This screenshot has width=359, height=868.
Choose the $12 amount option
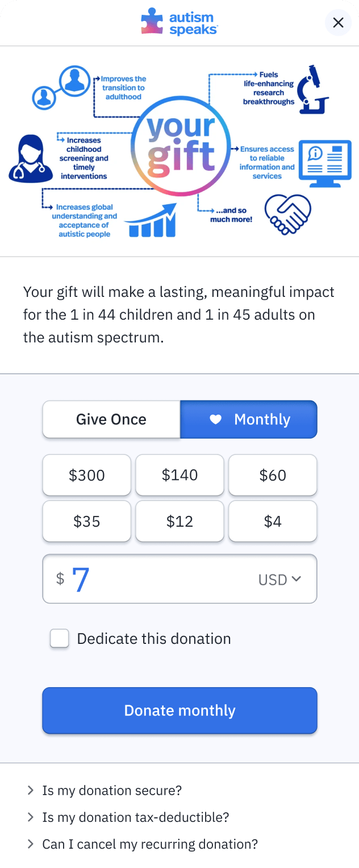[179, 522]
